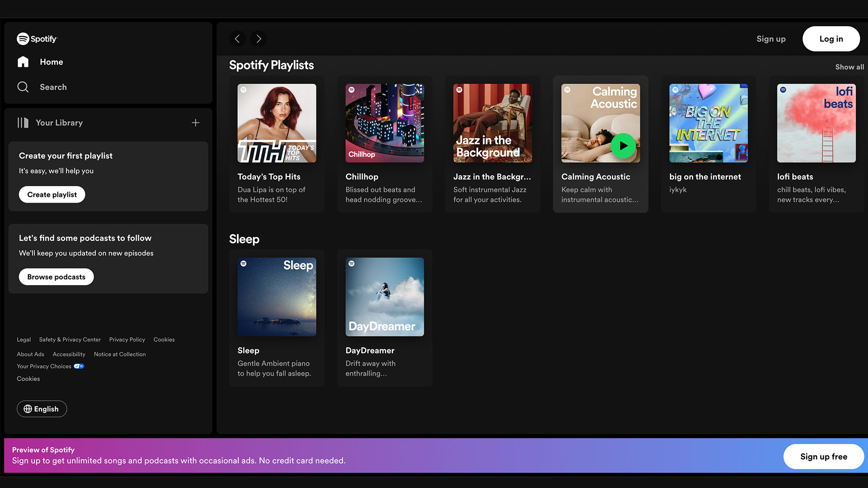868x488 pixels.
Task: Go back with the left arrow
Action: tap(237, 39)
